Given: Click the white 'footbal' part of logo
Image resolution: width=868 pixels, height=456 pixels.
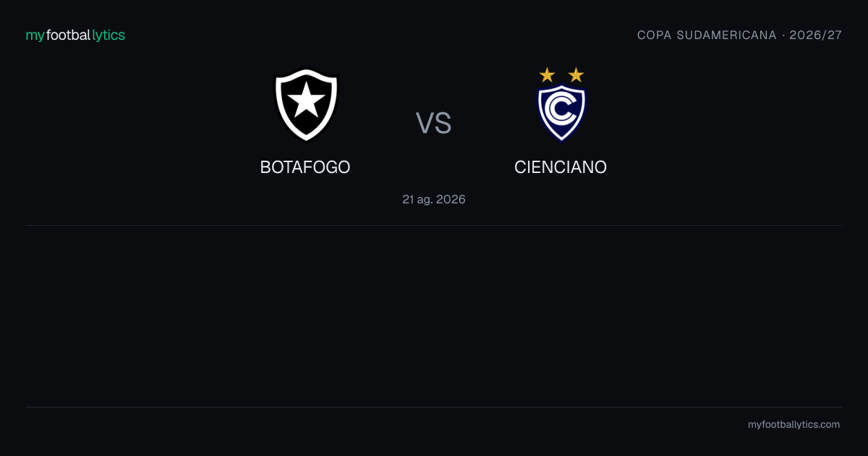Looking at the screenshot, I should coord(68,35).
